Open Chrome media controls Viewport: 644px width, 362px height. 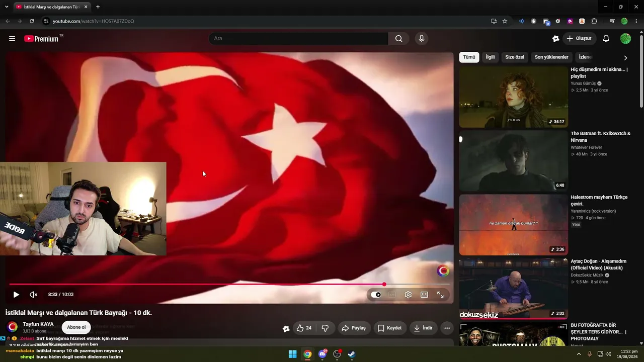(612, 21)
